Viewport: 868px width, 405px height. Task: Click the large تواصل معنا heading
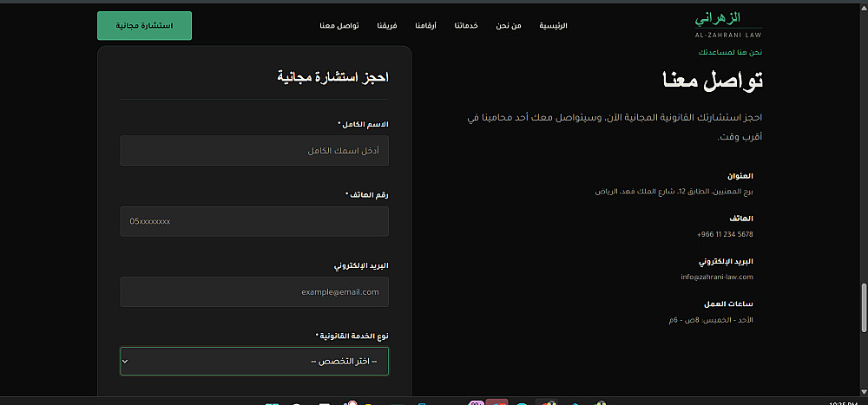[x=713, y=81]
